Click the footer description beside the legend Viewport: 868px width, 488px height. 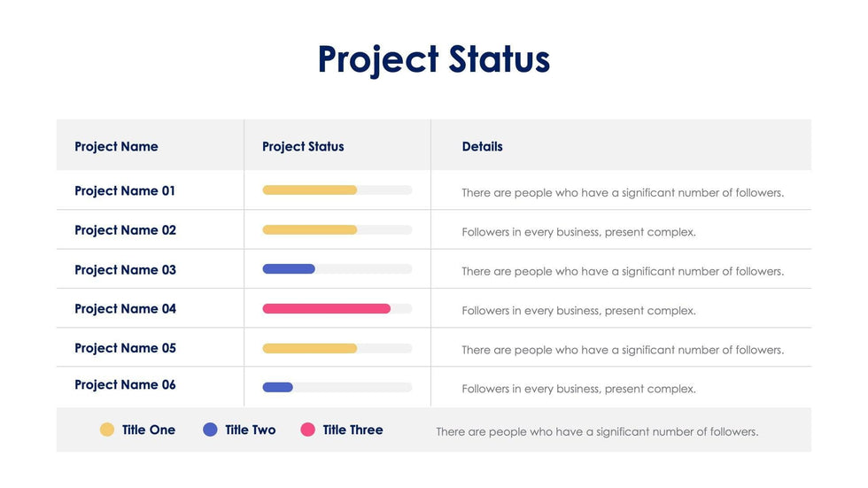pos(597,432)
